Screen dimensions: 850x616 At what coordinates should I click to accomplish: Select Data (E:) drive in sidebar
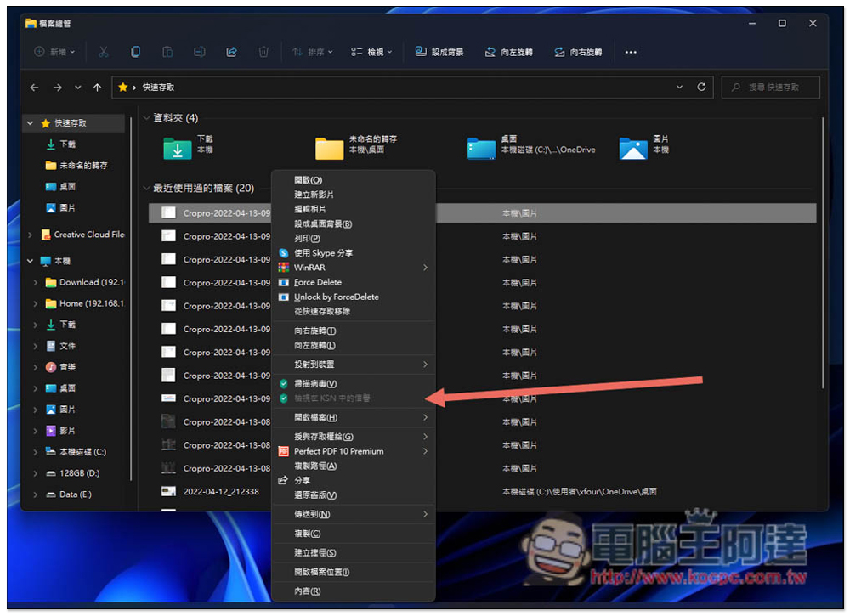pyautogui.click(x=76, y=494)
